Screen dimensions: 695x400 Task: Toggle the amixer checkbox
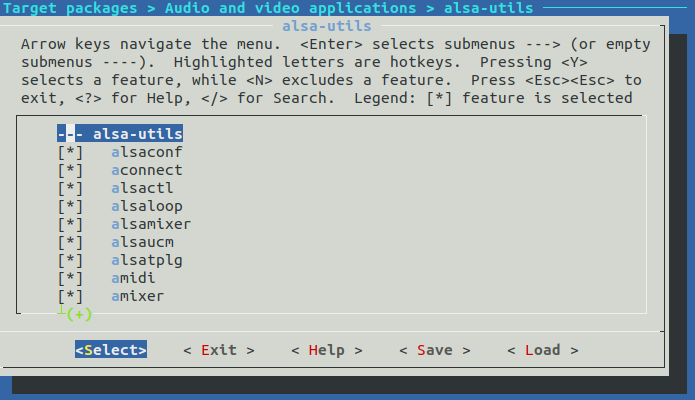70,296
